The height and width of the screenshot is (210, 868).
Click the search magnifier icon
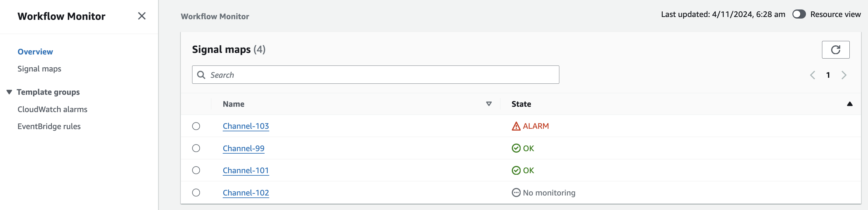201,75
